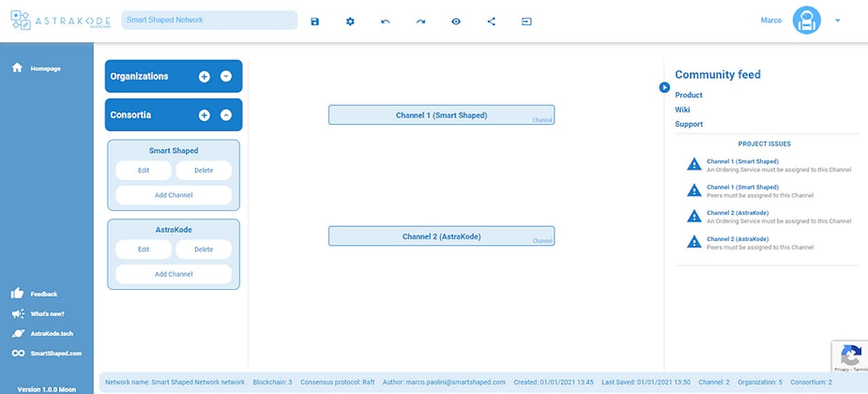Expand the Organizations panel chevron

pos(226,76)
